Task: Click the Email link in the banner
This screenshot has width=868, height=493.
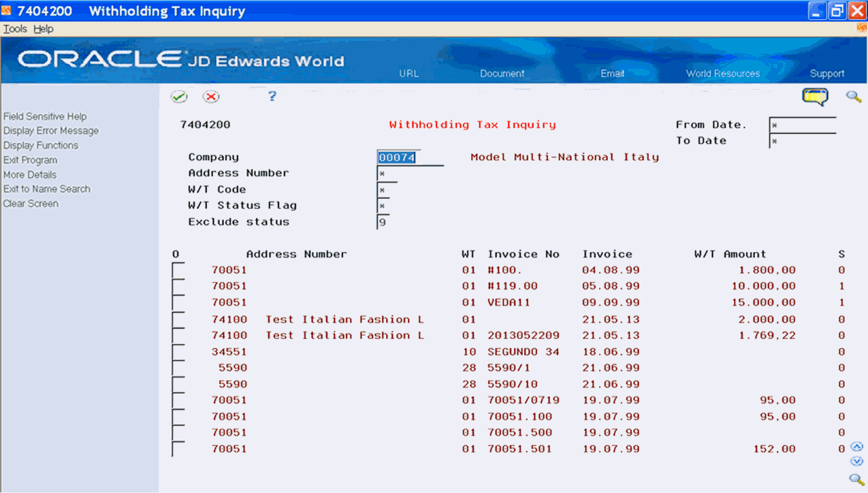Action: coord(612,74)
